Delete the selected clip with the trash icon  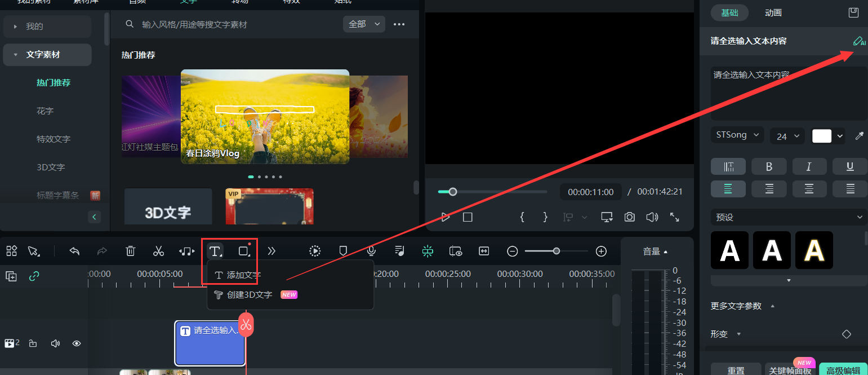130,251
